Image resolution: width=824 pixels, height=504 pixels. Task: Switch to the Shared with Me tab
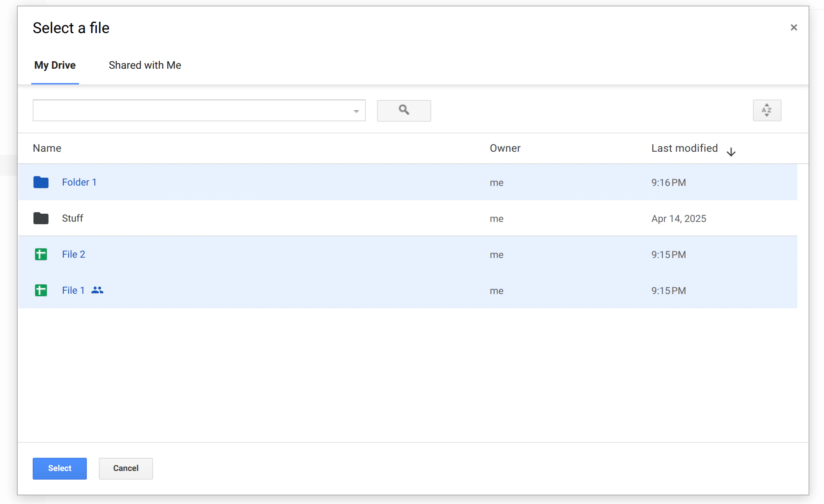click(144, 65)
